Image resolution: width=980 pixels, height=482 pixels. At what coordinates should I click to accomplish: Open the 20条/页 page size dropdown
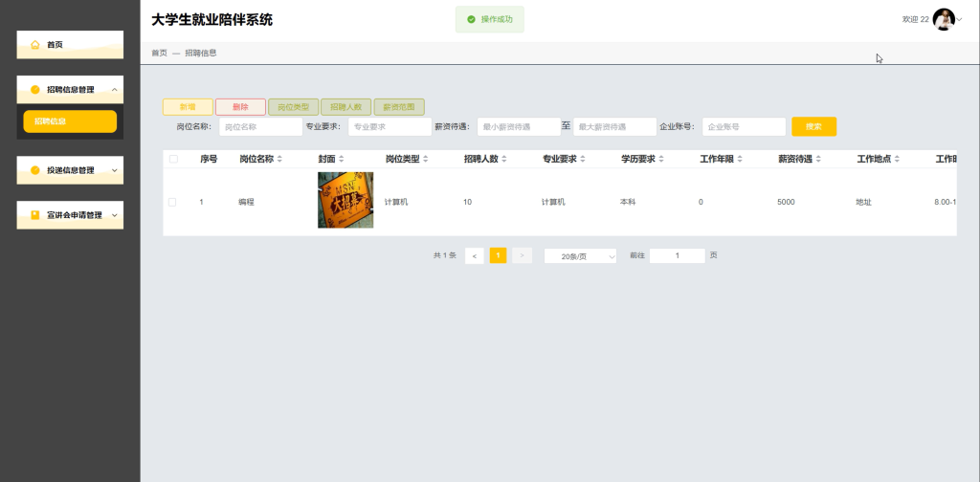click(x=580, y=256)
